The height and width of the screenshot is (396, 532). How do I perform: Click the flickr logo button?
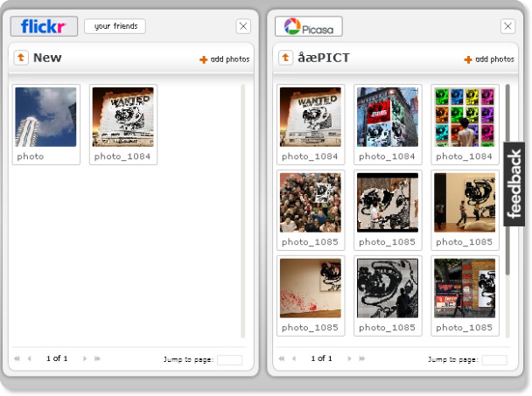click(x=44, y=26)
